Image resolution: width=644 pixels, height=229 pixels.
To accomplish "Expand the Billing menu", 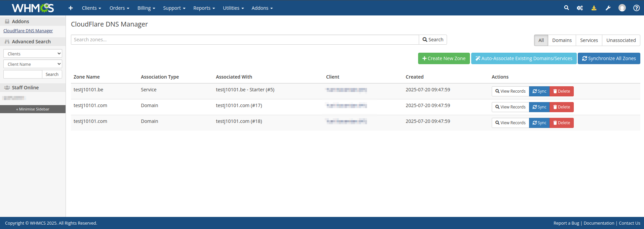I will (x=146, y=8).
